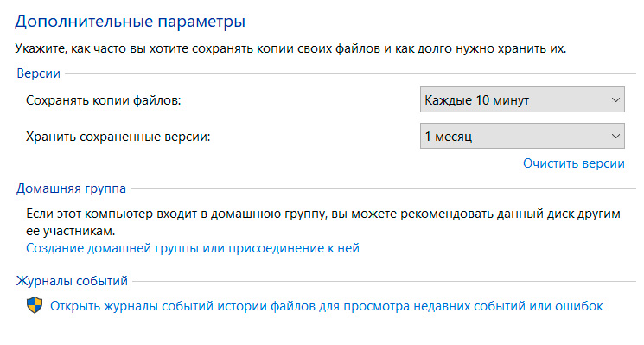Click the divider line beside "Журналы событий" header

384,281
